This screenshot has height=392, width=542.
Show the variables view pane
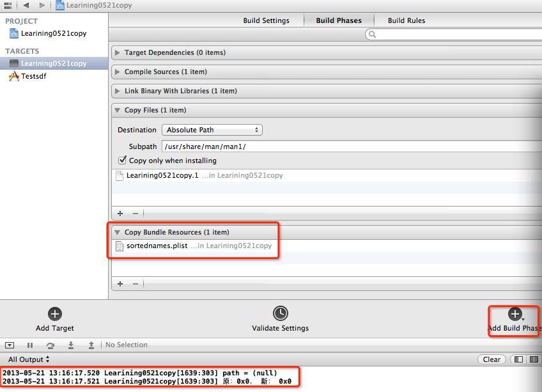[518, 359]
